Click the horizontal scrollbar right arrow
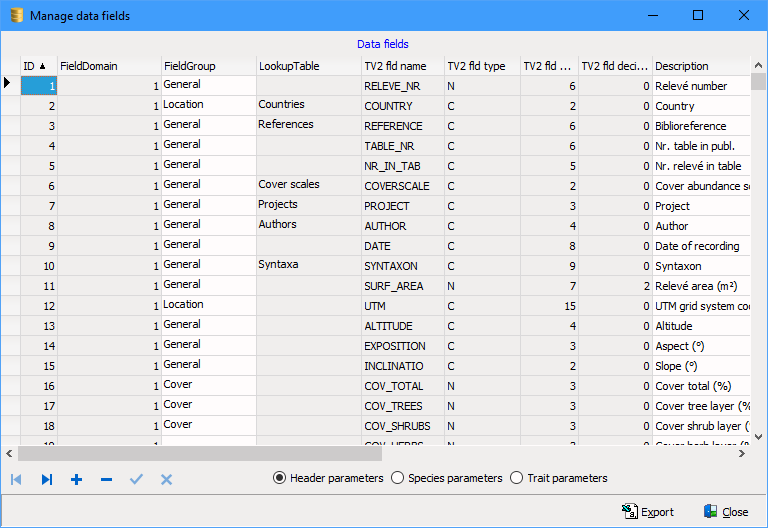Screen dimensions: 768x528 [x=742, y=453]
